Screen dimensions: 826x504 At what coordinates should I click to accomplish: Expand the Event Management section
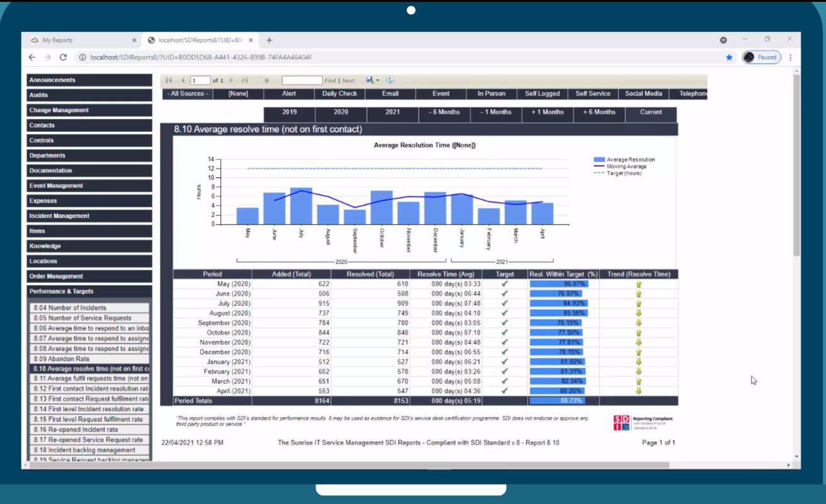(89, 186)
